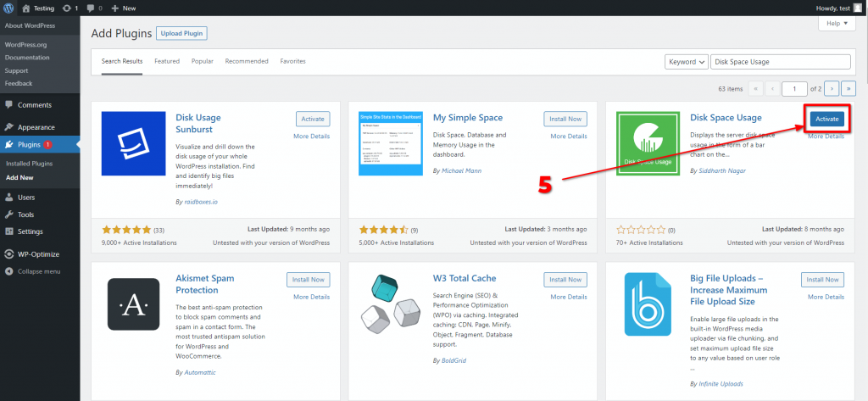View More Details for W3 Total Cache
Image resolution: width=868 pixels, height=401 pixels.
point(569,297)
